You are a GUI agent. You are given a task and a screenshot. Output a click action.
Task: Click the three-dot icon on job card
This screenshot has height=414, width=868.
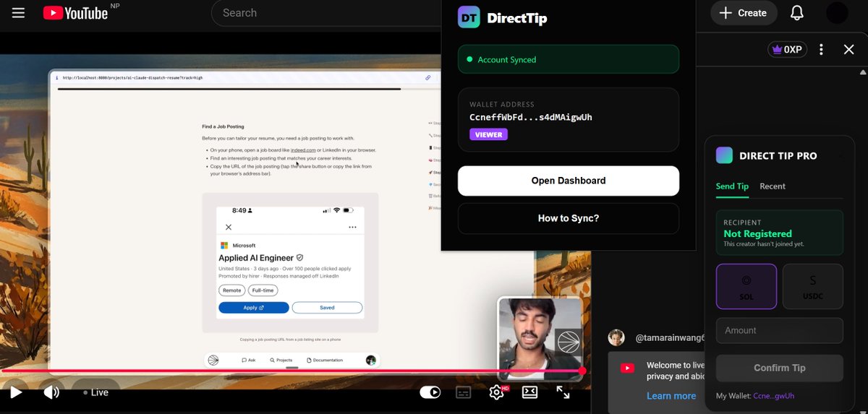click(x=352, y=227)
